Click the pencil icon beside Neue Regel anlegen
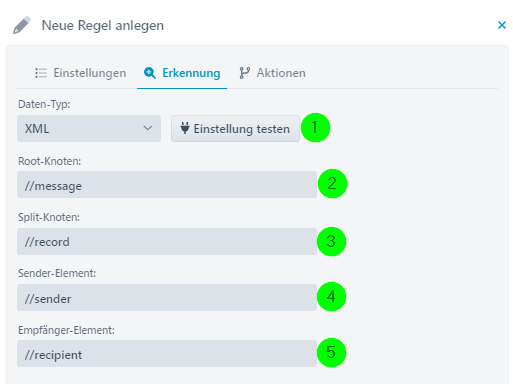The width and height of the screenshot is (513, 384). (22, 25)
